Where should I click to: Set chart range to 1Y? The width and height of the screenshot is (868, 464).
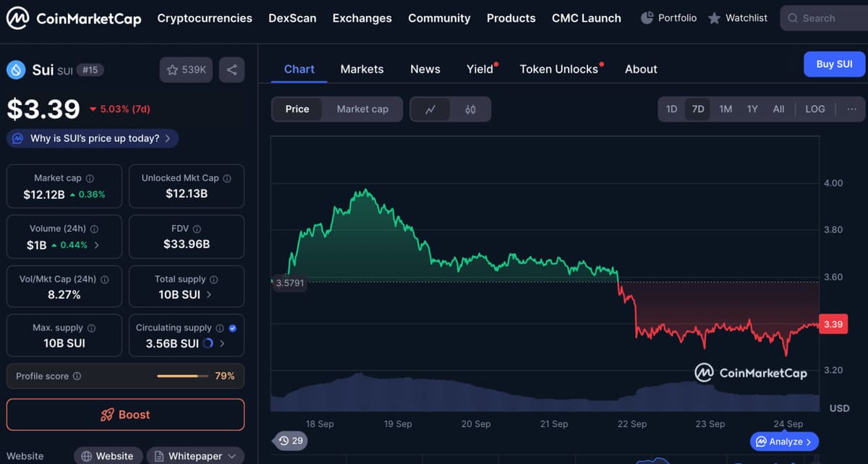click(x=752, y=109)
